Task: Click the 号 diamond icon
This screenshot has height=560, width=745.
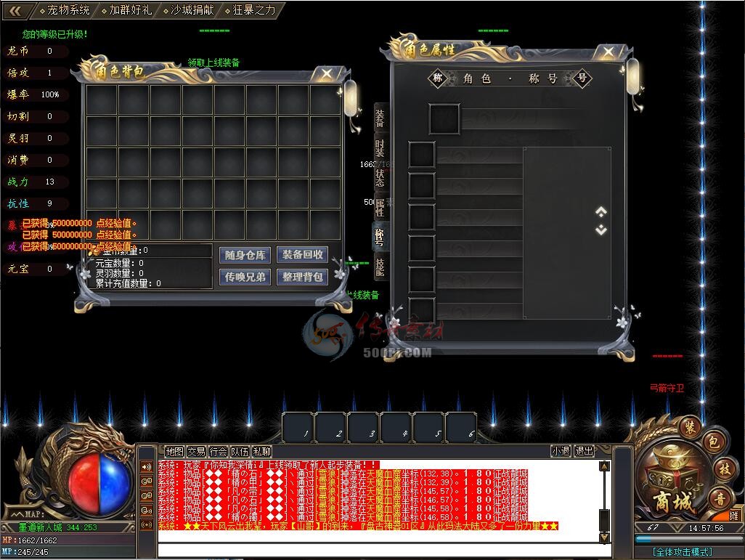Action: coord(582,78)
